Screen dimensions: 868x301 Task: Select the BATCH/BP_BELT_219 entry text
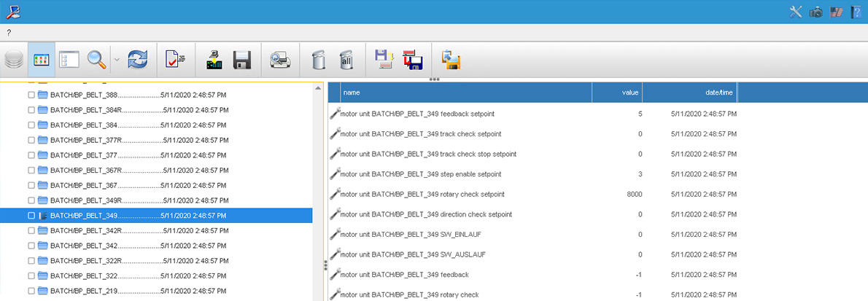[x=138, y=291]
